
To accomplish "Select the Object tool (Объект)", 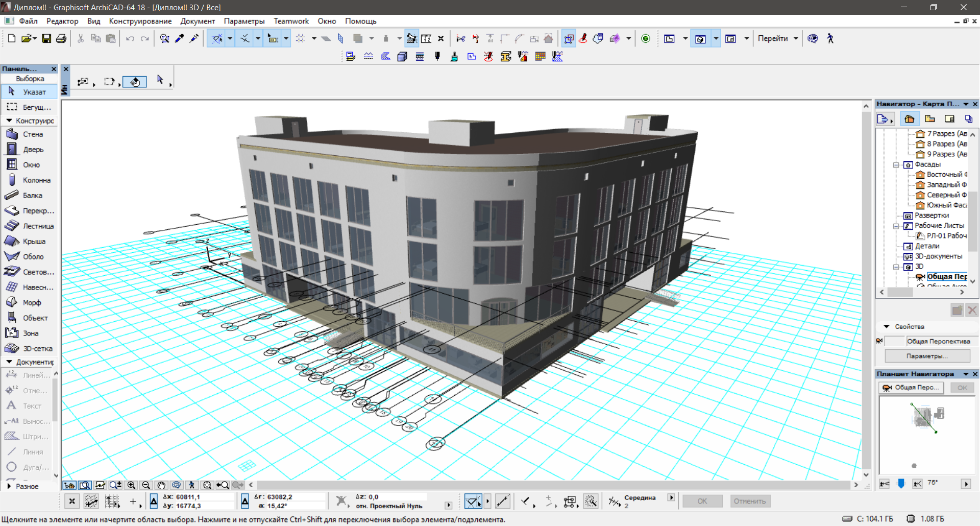I will [x=30, y=318].
